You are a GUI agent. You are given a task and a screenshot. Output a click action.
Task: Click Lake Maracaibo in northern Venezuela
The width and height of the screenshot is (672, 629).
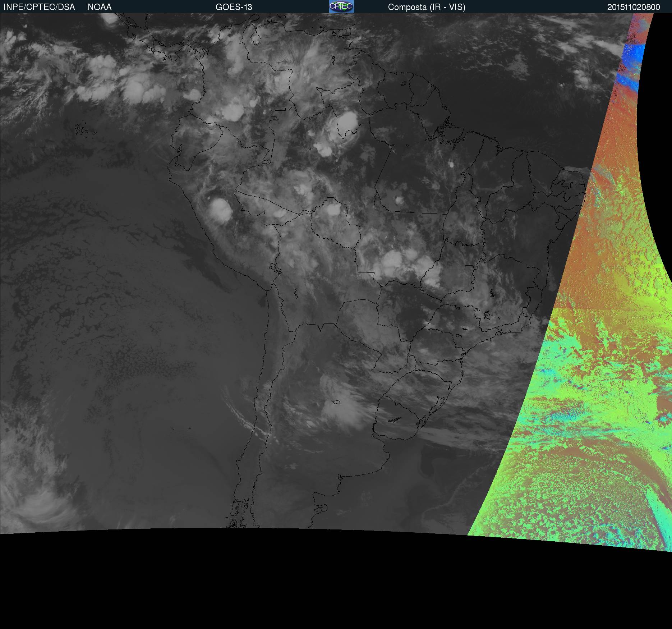pos(255,36)
